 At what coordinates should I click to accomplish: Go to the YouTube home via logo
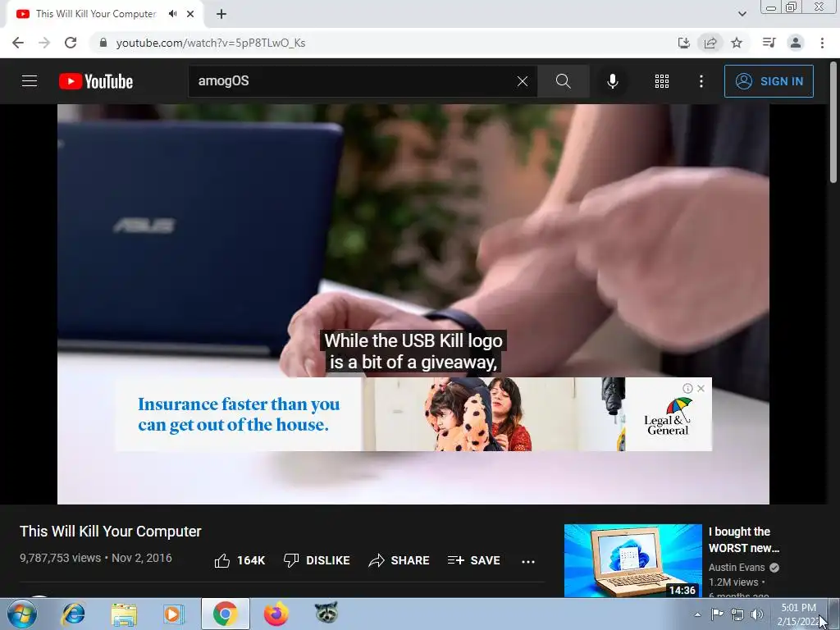tap(96, 81)
